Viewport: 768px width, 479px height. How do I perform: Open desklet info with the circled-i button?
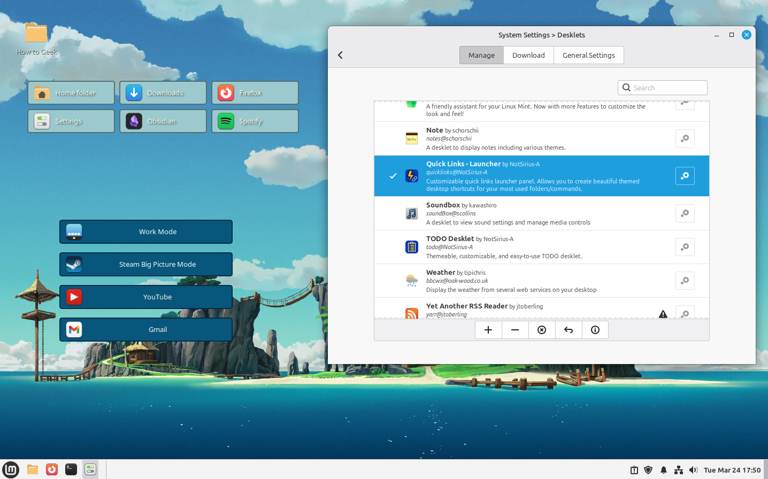(x=595, y=330)
